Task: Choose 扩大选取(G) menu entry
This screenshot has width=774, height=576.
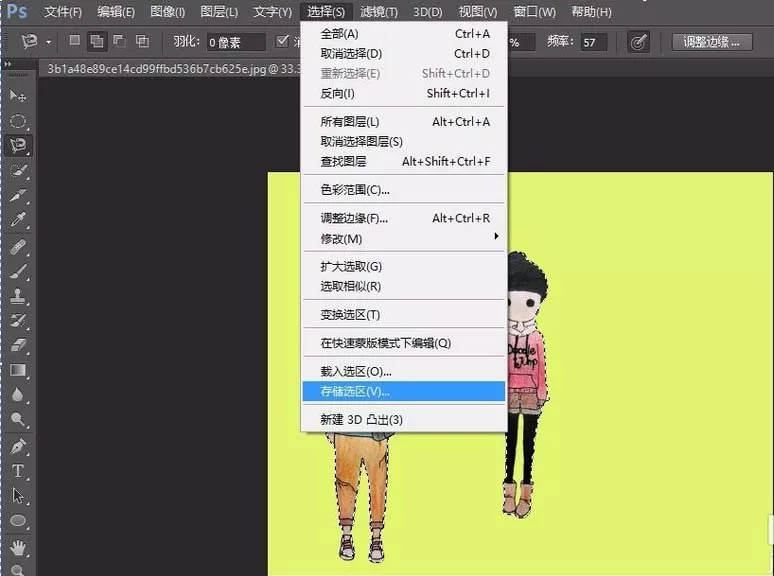Action: pyautogui.click(x=404, y=267)
